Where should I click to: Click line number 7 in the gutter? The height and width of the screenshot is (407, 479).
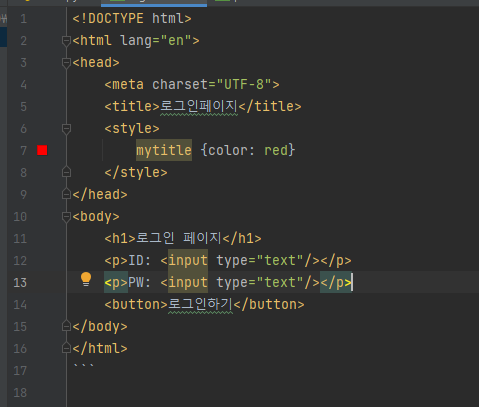[23, 151]
